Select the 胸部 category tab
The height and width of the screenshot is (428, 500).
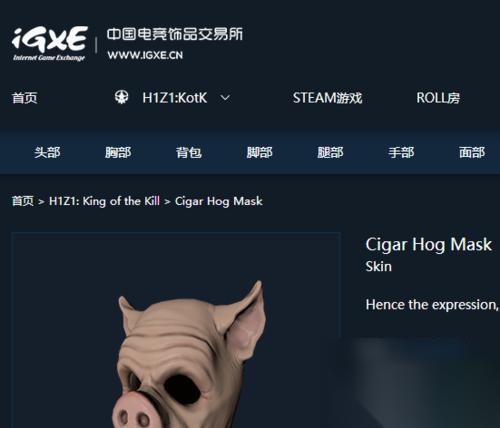coord(118,153)
